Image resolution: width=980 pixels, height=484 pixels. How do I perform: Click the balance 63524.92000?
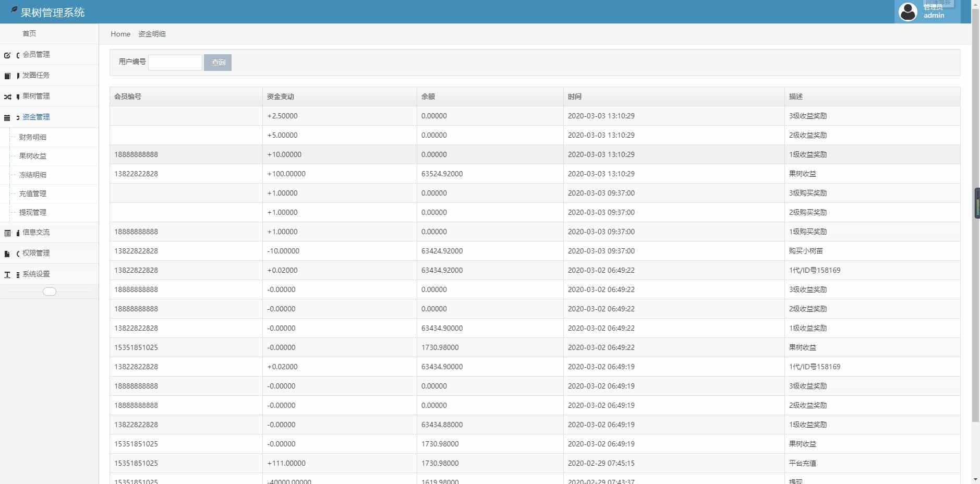[442, 174]
